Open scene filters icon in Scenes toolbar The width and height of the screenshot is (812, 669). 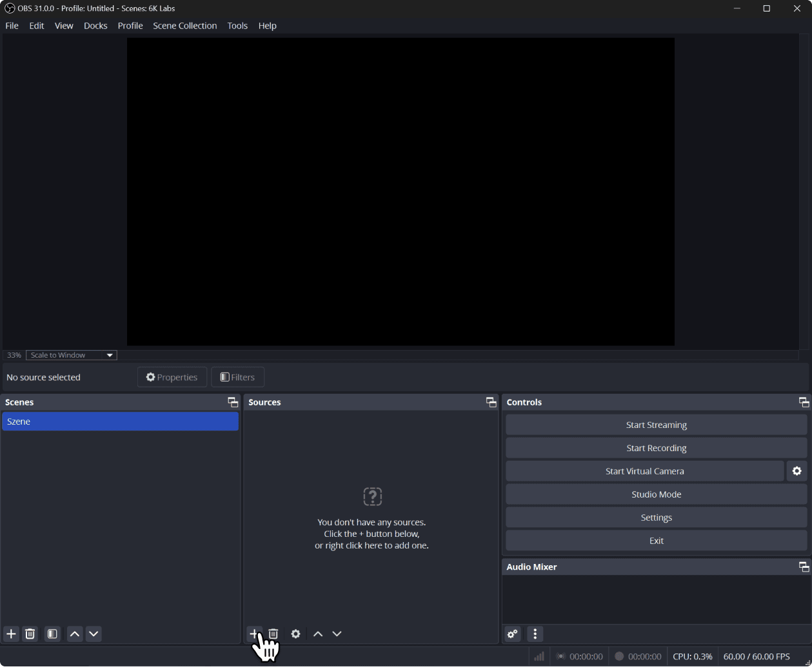52,634
